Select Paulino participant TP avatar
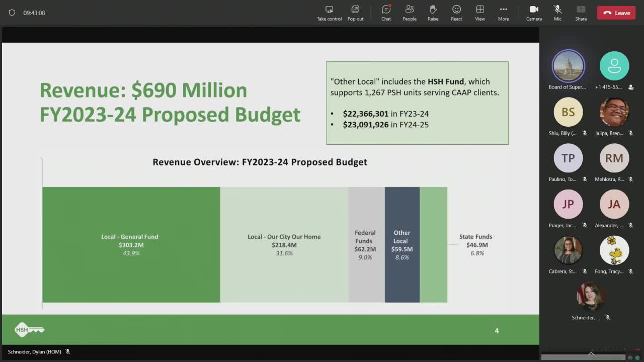 [568, 158]
